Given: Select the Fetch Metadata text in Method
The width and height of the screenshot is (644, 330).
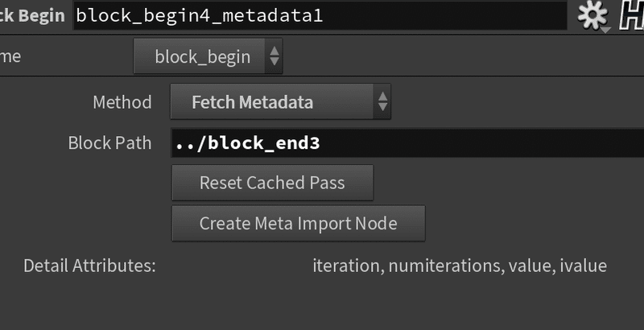Looking at the screenshot, I should click(x=252, y=102).
